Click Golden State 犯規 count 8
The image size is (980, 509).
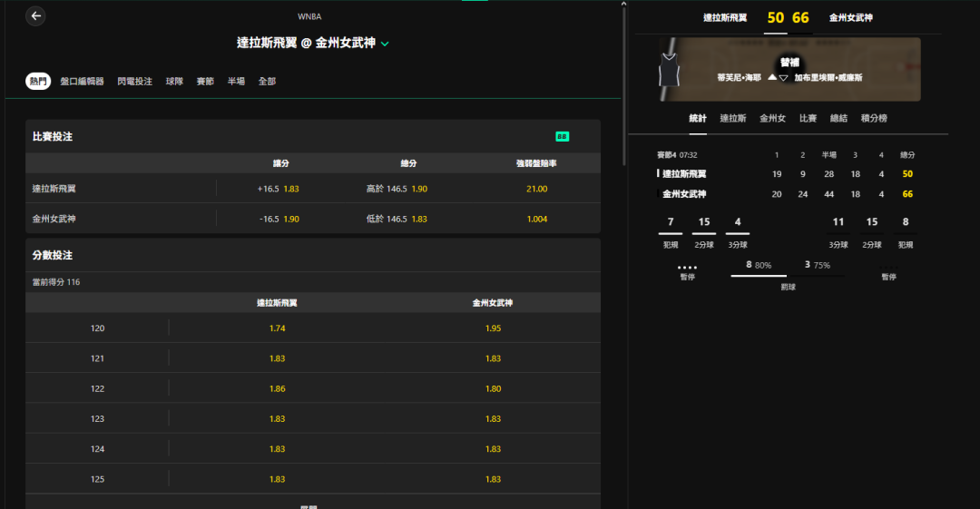click(x=906, y=222)
